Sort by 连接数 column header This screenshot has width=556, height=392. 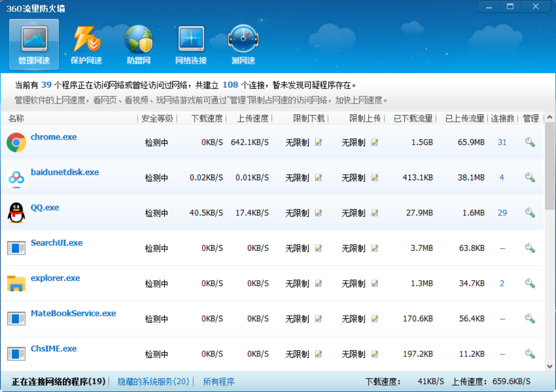[503, 118]
